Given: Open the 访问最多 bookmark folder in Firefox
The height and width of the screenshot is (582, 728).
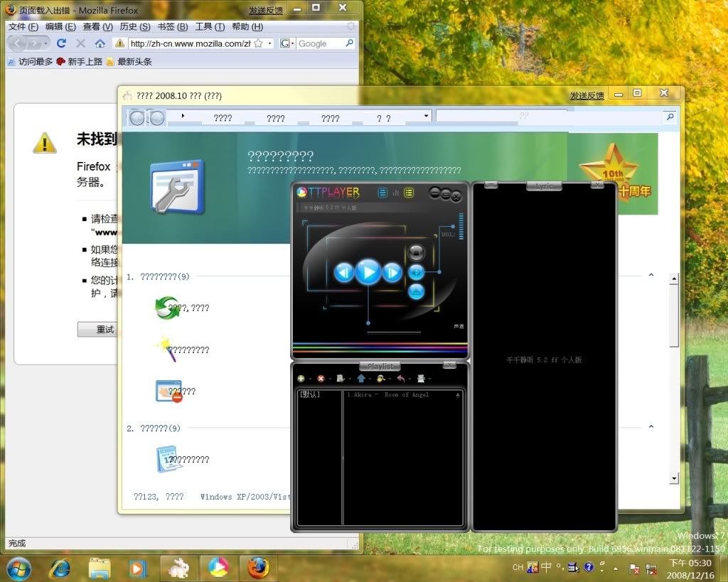Looking at the screenshot, I should tap(30, 61).
